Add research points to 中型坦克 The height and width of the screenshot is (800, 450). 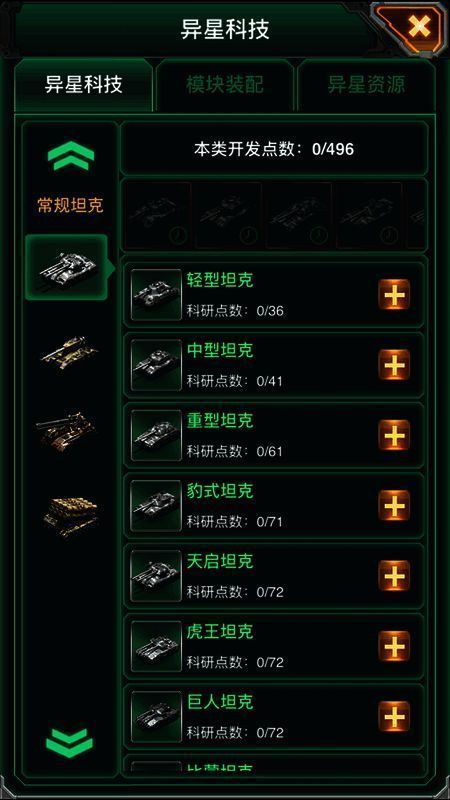pos(394,365)
